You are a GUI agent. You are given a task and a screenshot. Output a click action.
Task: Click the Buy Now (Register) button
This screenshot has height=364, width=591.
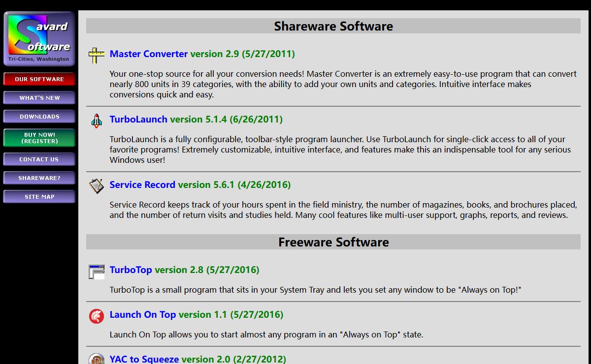pos(39,138)
